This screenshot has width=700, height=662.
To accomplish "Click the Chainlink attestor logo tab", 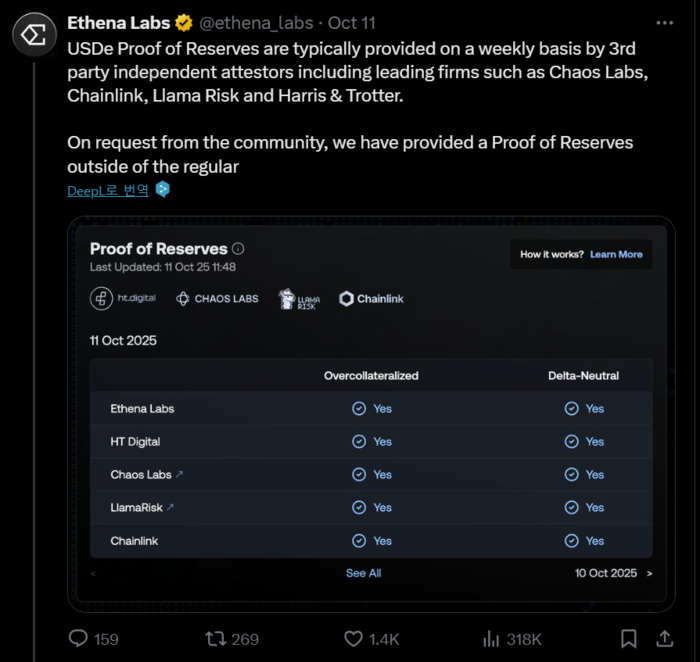I will [x=371, y=299].
